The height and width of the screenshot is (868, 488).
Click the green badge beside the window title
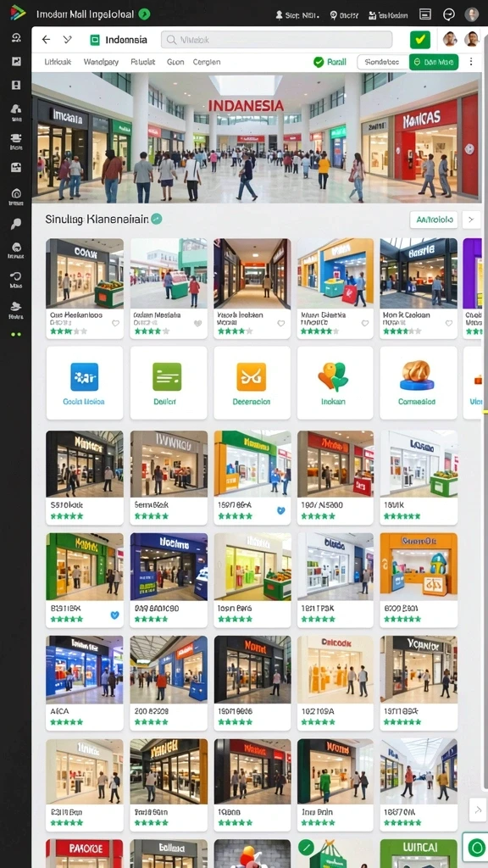144,14
